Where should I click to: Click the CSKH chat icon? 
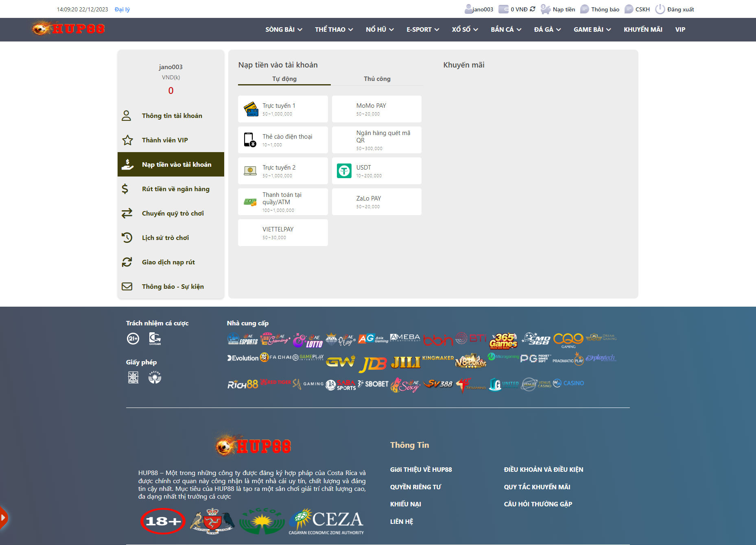629,9
